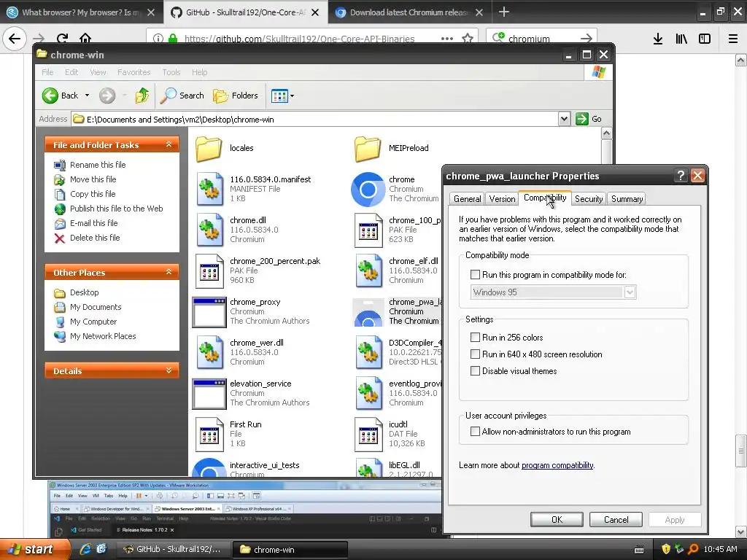Click Cancel in the Properties dialog

point(616,519)
